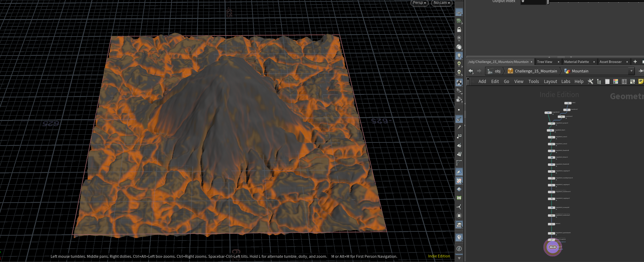Viewport: 644px width, 262px height.
Task: Open the Tools menu
Action: (534, 82)
